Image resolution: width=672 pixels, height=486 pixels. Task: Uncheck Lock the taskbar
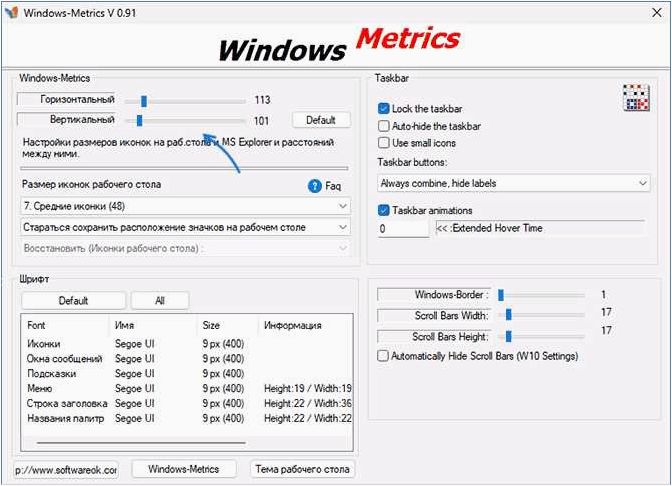(384, 108)
